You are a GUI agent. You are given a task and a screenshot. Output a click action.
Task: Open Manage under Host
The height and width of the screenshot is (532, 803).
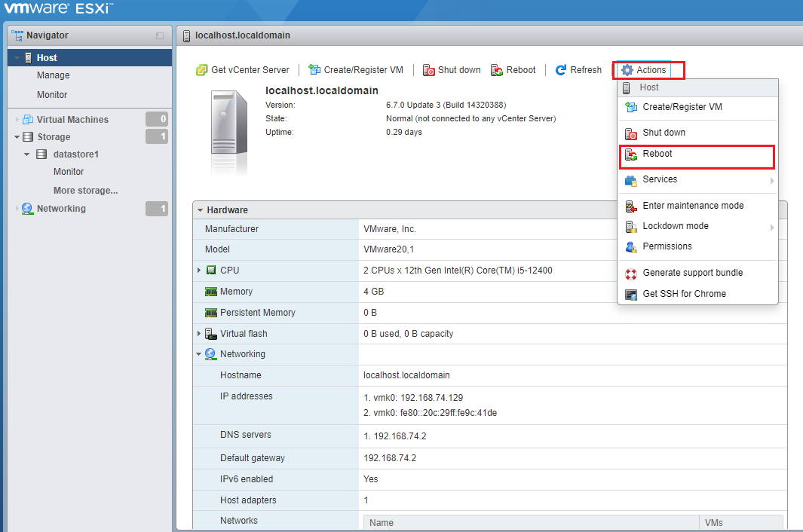54,75
